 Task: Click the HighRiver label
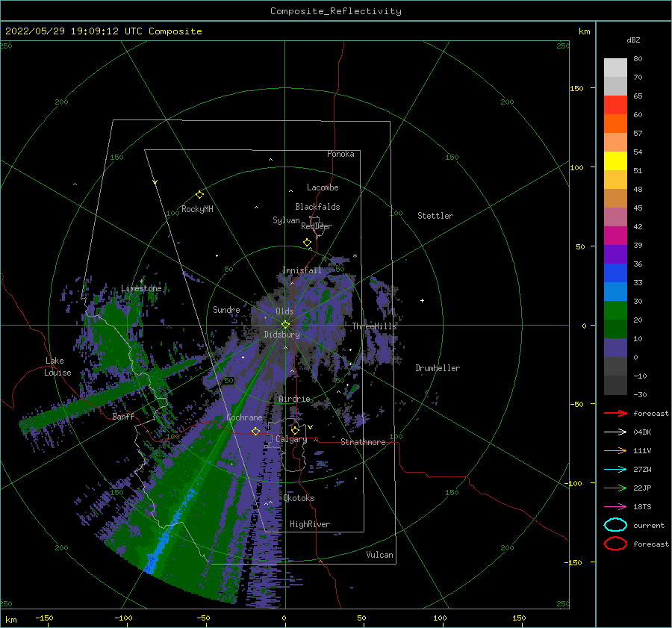pyautogui.click(x=310, y=524)
